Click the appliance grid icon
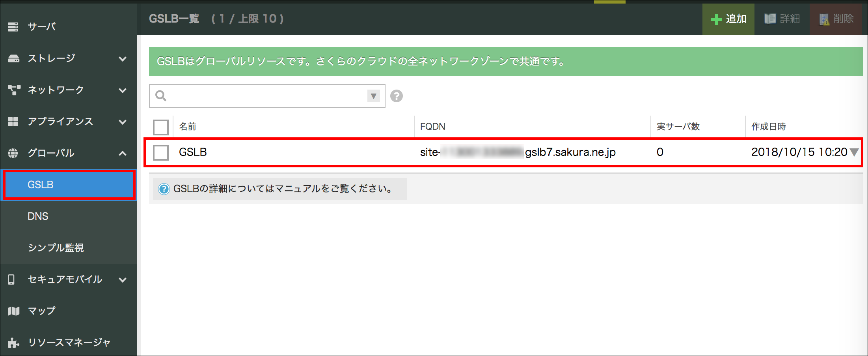868x356 pixels. [13, 122]
